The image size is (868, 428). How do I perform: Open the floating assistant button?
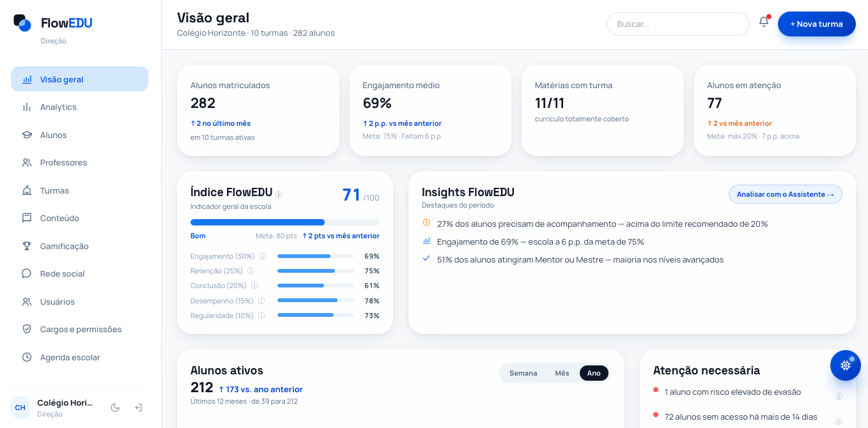tap(846, 365)
